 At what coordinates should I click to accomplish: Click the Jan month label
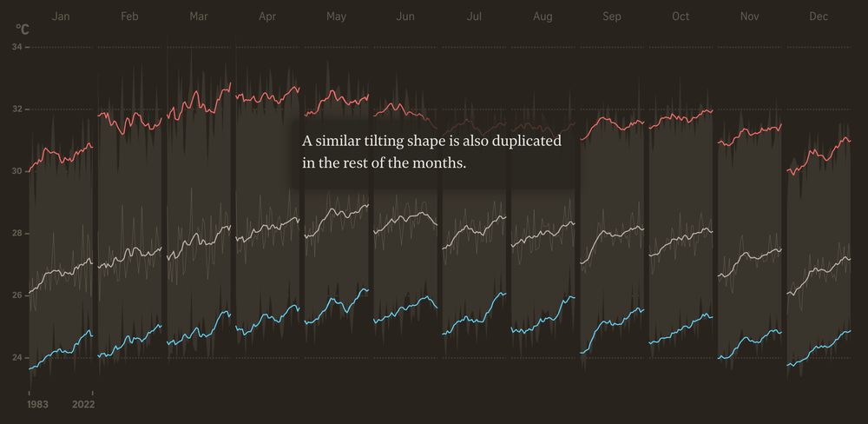coord(61,17)
